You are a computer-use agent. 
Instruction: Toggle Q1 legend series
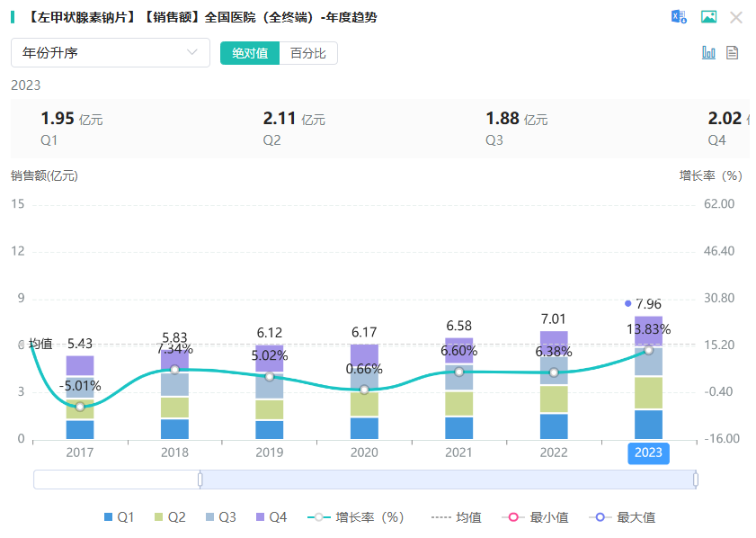coord(119,517)
